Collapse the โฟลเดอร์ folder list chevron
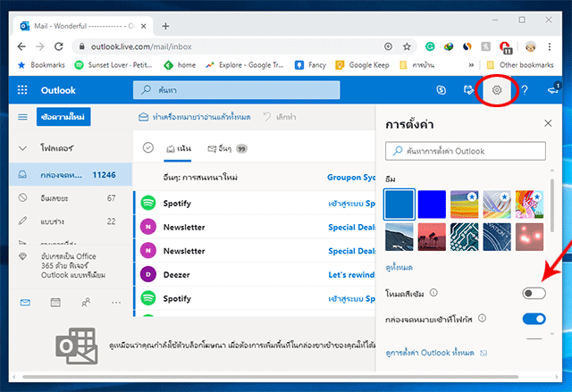This screenshot has height=392, width=572. 22,148
